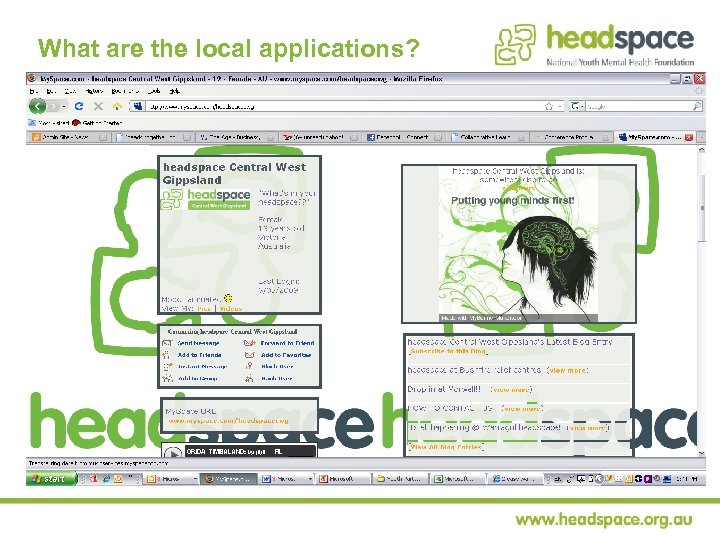Open the Tools menu
The image size is (720, 540).
tap(154, 91)
